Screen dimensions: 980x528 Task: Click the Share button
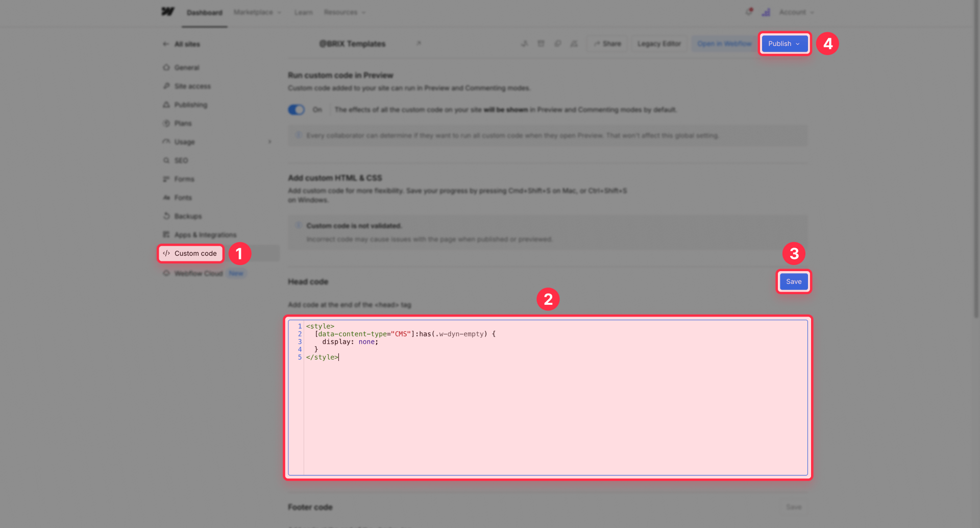coord(607,43)
